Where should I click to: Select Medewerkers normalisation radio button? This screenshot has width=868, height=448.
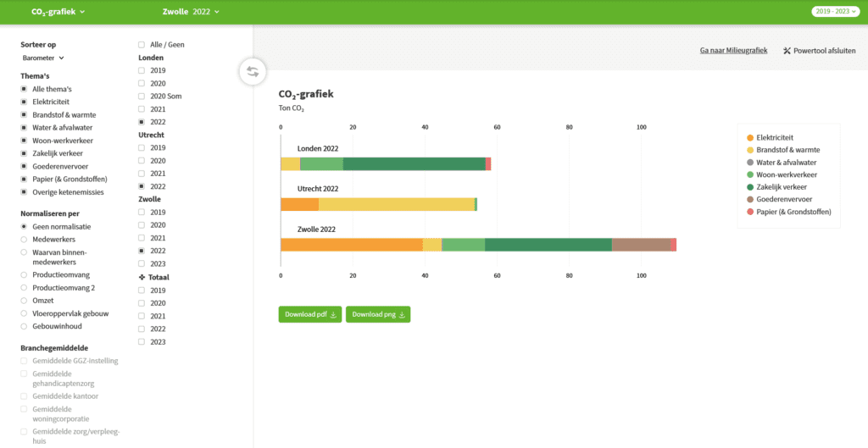25,240
